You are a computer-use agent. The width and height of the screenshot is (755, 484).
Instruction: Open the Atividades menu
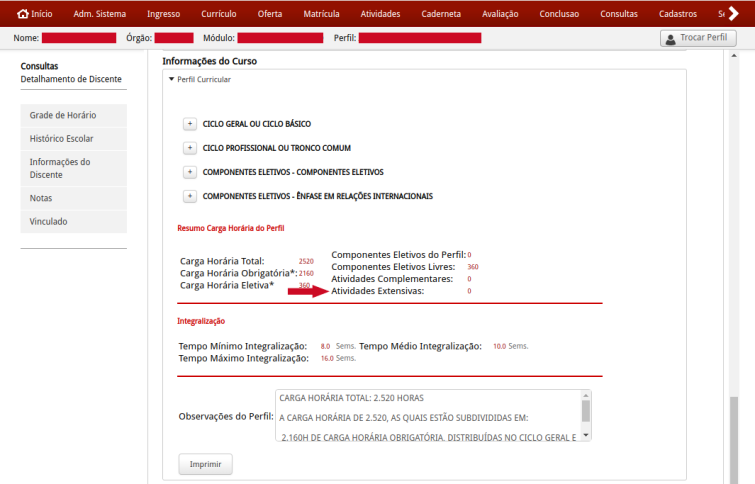[x=380, y=14]
